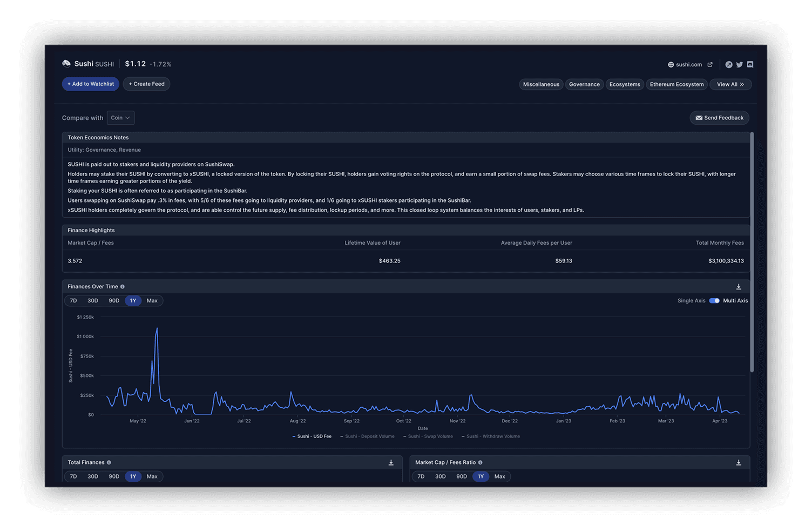Toggle Sushi - Deposit Volume legend series
Viewport: 812px width, 532px height.
368,436
